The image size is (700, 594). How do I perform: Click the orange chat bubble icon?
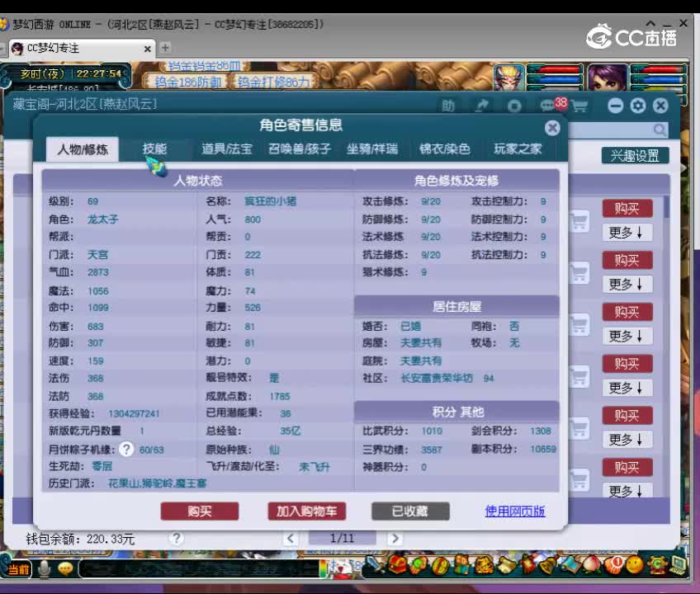tap(66, 568)
